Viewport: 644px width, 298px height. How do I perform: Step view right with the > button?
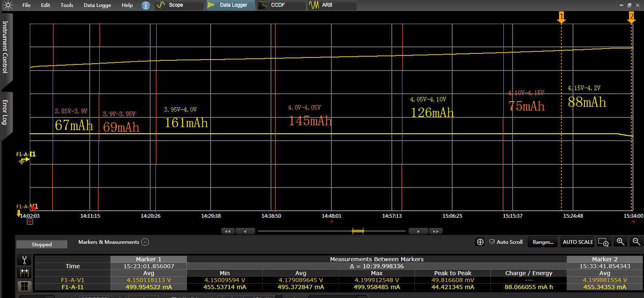pyautogui.click(x=418, y=231)
